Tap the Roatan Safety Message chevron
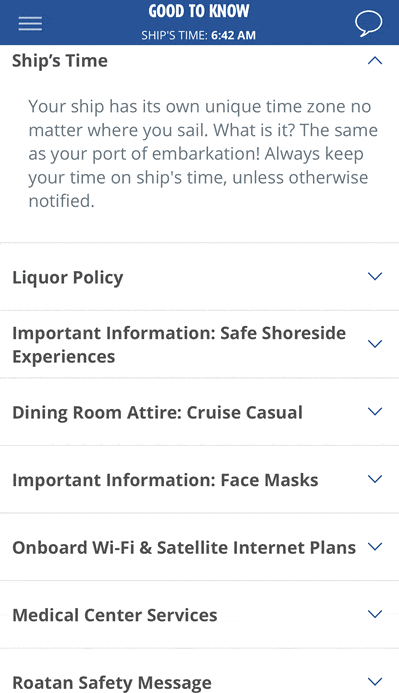399x693 pixels. pos(375,681)
